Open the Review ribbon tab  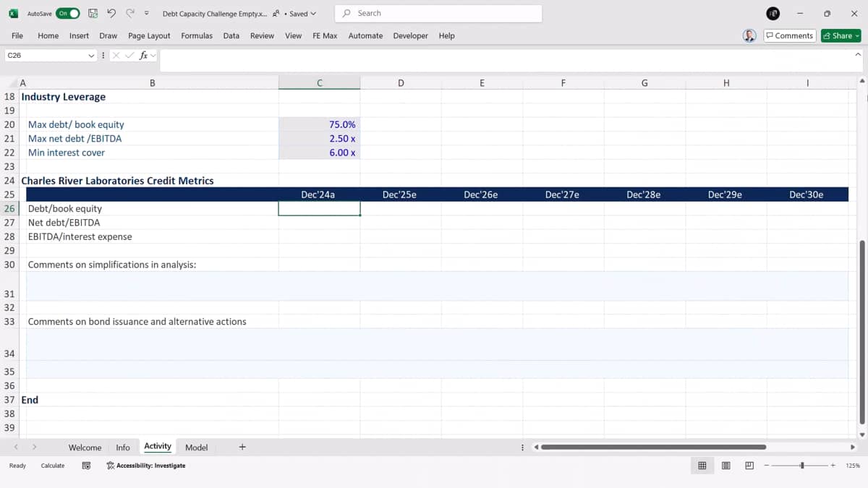[262, 35]
